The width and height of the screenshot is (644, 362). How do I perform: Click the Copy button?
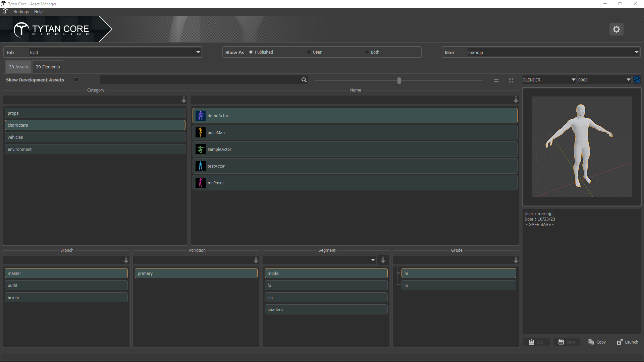tap(597, 342)
